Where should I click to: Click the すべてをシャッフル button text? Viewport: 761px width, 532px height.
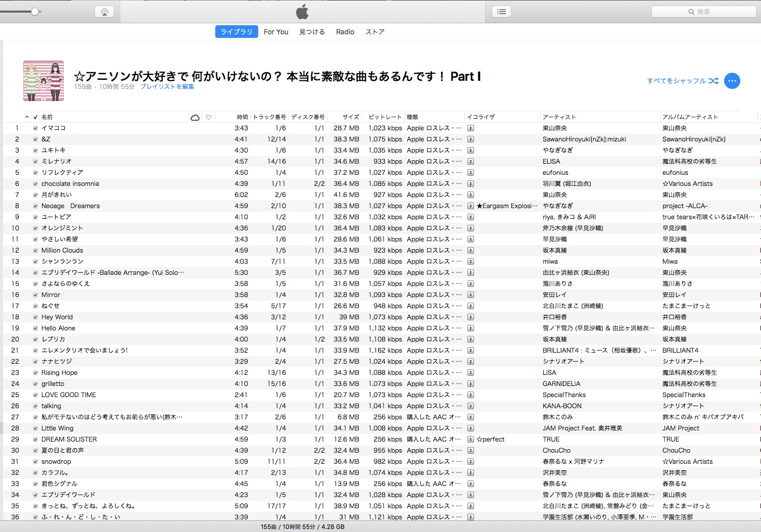pos(676,81)
